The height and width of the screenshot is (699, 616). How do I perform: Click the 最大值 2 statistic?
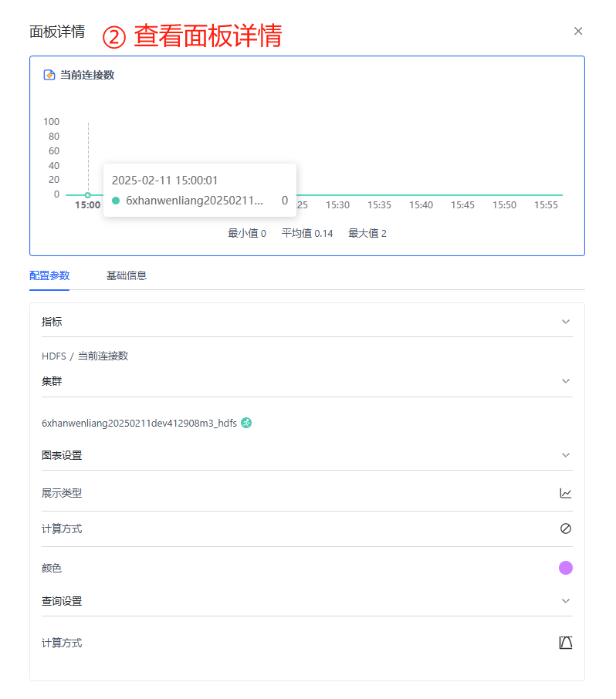pos(367,233)
